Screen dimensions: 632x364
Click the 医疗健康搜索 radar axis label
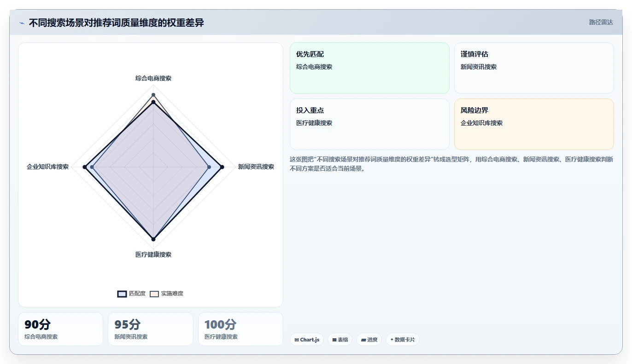pos(153,254)
